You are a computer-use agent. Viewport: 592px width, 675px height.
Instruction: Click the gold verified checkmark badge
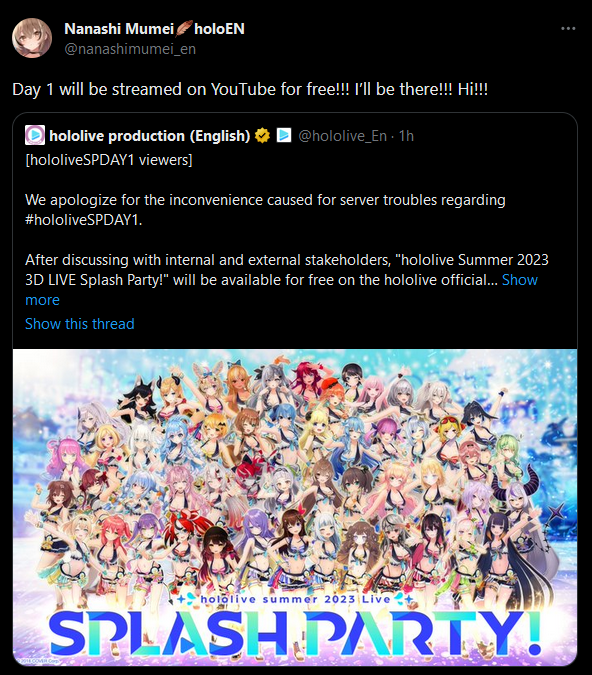(262, 136)
